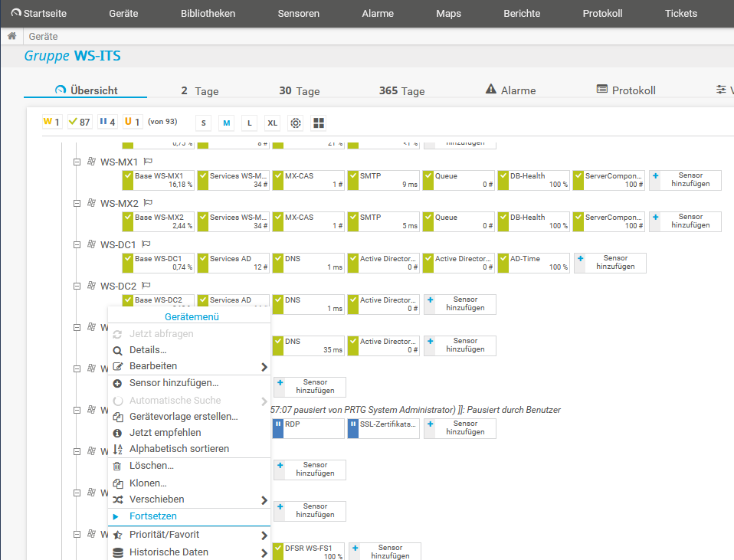
Task: Select size XL view
Action: pos(273,123)
